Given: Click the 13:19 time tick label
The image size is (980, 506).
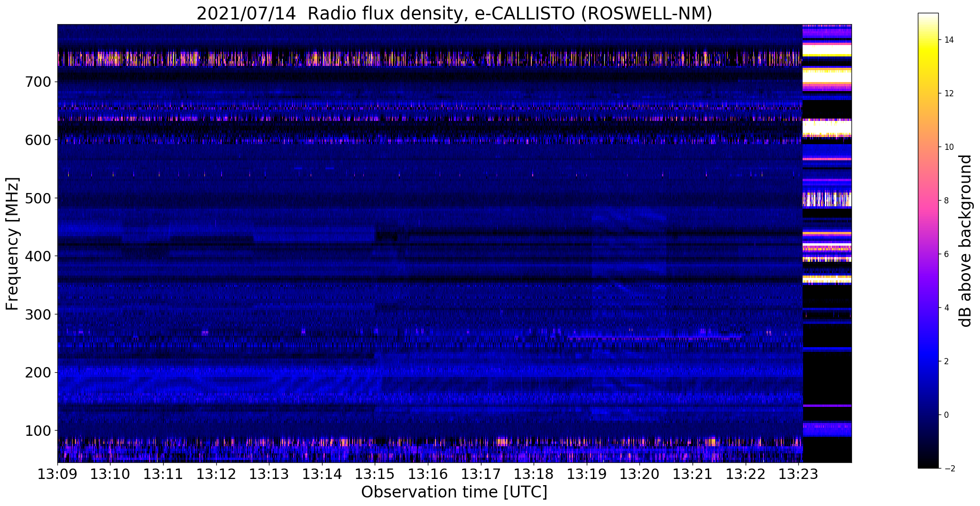Looking at the screenshot, I should tap(586, 474).
